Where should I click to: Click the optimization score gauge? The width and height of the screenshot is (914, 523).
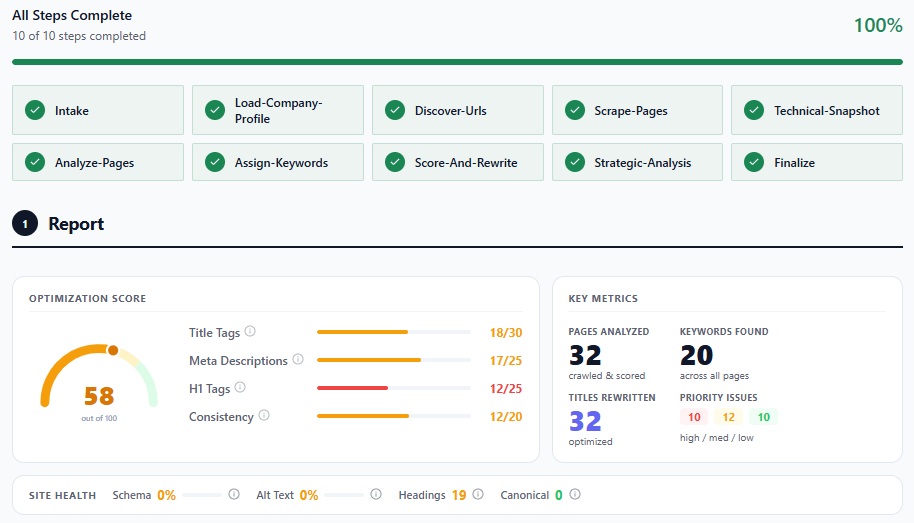point(99,376)
